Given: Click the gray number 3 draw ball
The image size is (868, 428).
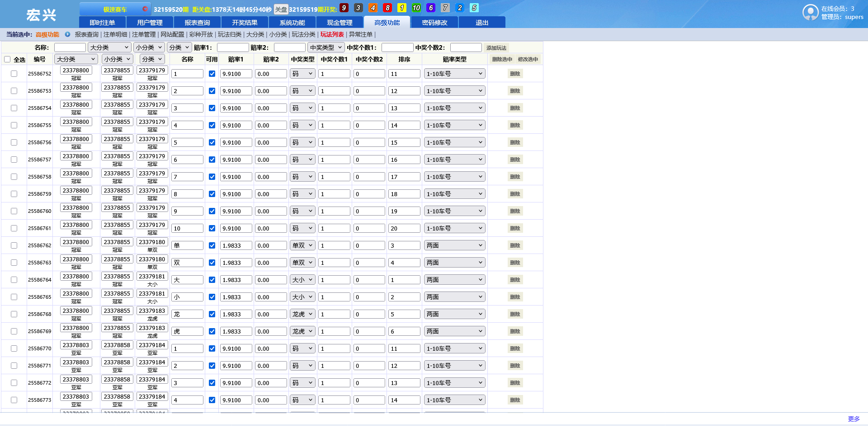Looking at the screenshot, I should 359,8.
